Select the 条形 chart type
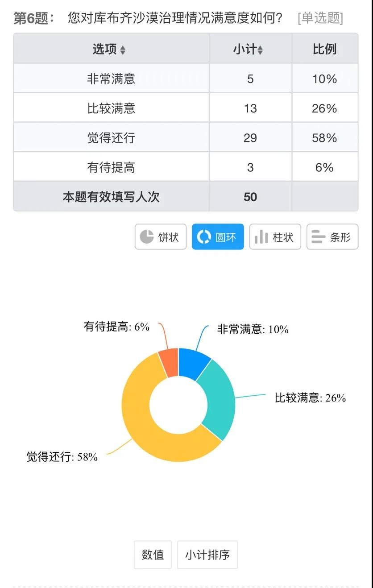373x588 pixels. click(332, 237)
